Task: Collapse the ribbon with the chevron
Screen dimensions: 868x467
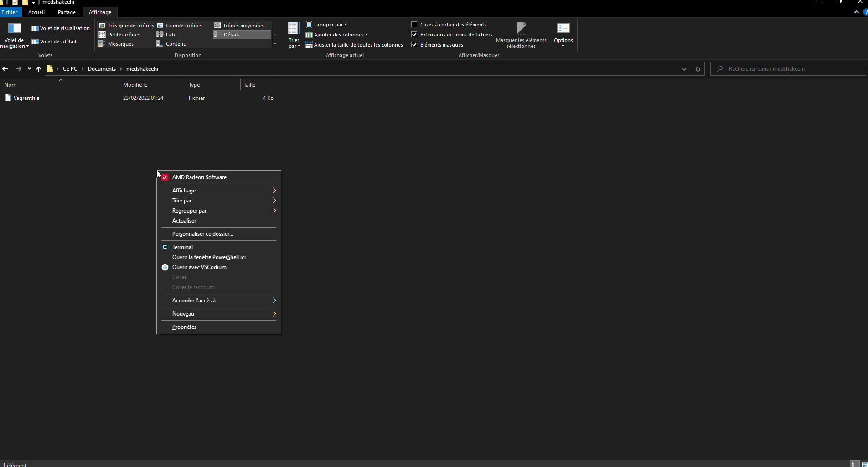Action: point(857,12)
